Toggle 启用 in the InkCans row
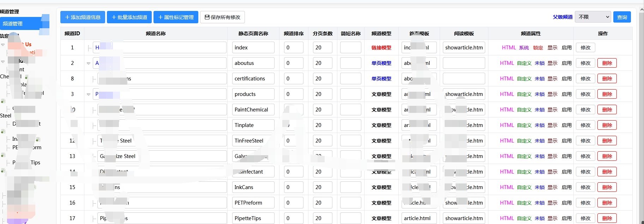Screen dimensions: 644x224 click(566, 187)
